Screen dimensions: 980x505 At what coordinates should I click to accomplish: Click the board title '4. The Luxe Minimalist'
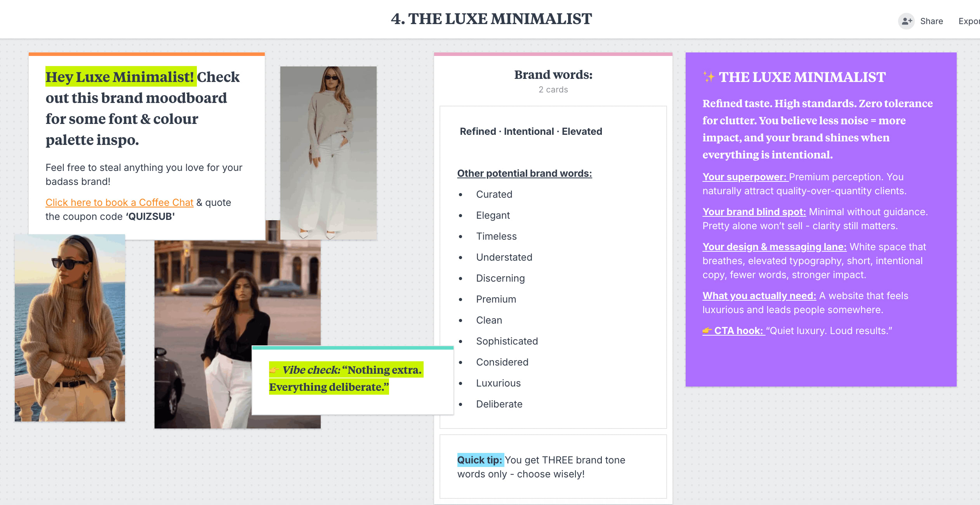point(491,19)
